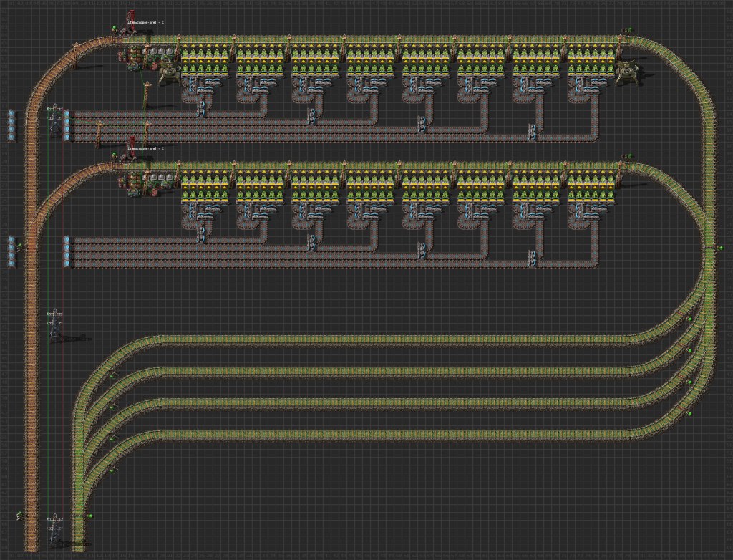Select the blue loader column ending the lower belts
This screenshot has width=733, height=560.
tap(67, 251)
